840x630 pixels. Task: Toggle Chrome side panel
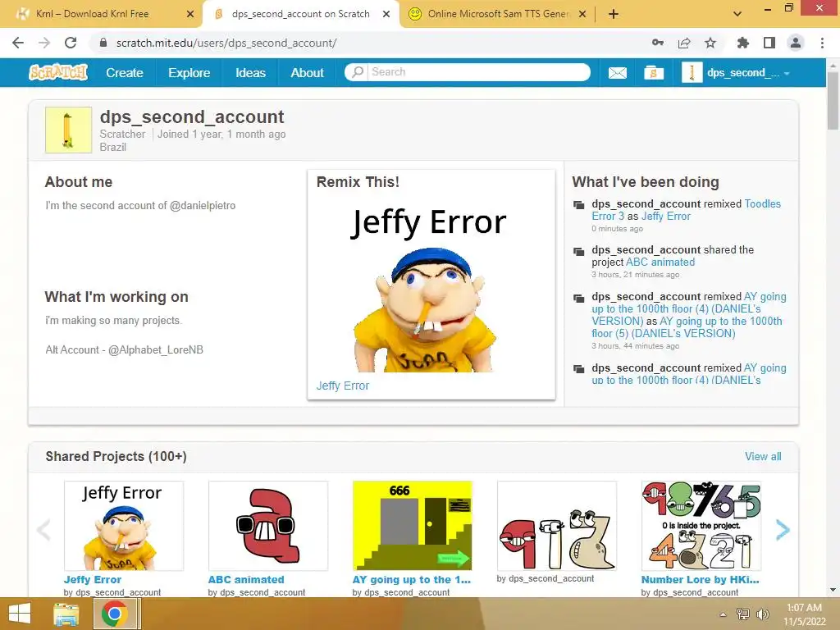(x=769, y=43)
